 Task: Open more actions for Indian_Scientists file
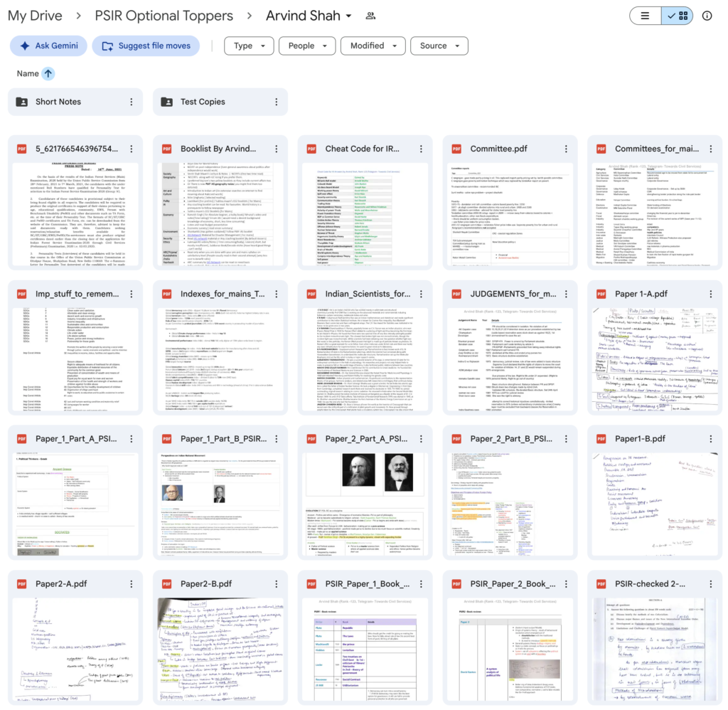(x=421, y=294)
